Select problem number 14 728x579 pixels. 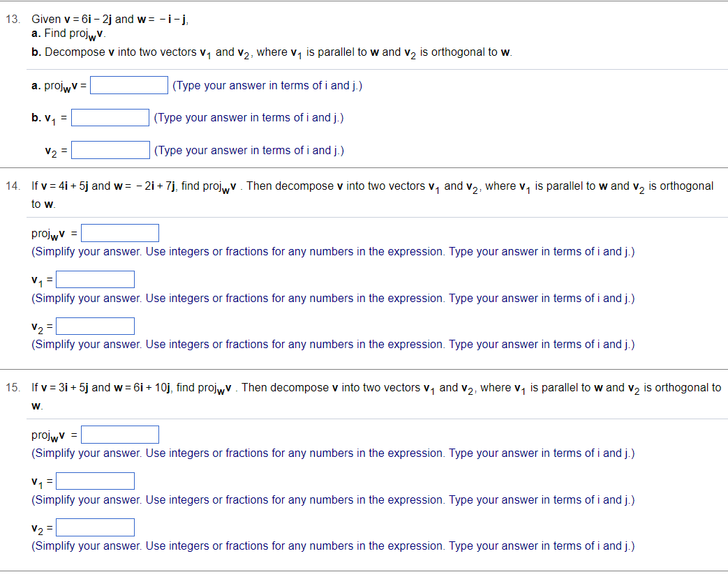11,186
